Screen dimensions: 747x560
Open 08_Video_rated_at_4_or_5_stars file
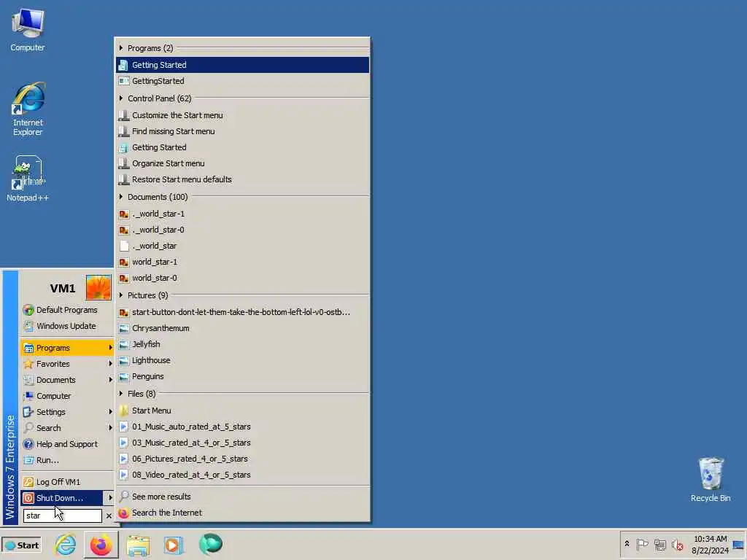tap(242, 475)
